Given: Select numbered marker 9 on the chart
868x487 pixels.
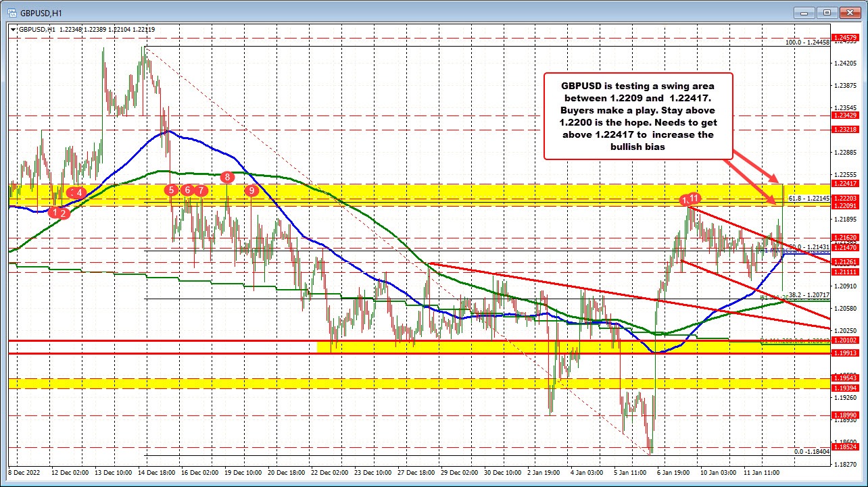Looking at the screenshot, I should tap(251, 191).
